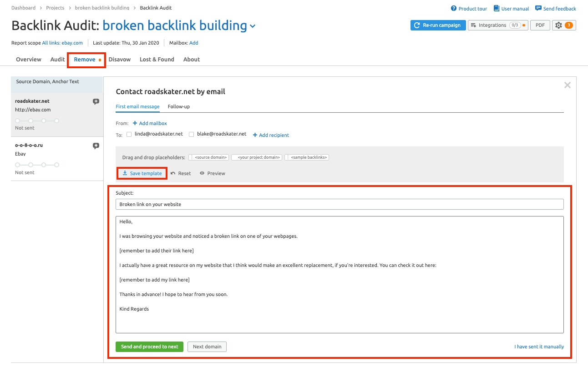Expand the project name dropdown arrow
The height and width of the screenshot is (367, 588).
pos(253,26)
